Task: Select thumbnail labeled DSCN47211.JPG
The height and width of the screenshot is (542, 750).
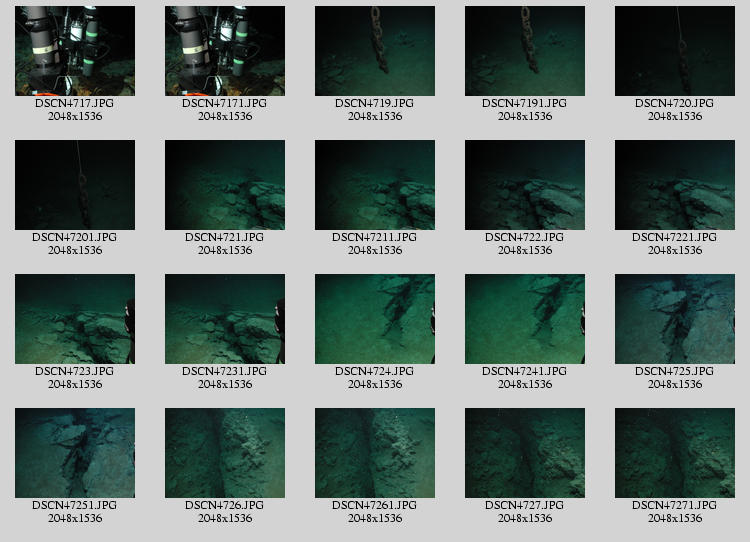Action: pyautogui.click(x=375, y=185)
